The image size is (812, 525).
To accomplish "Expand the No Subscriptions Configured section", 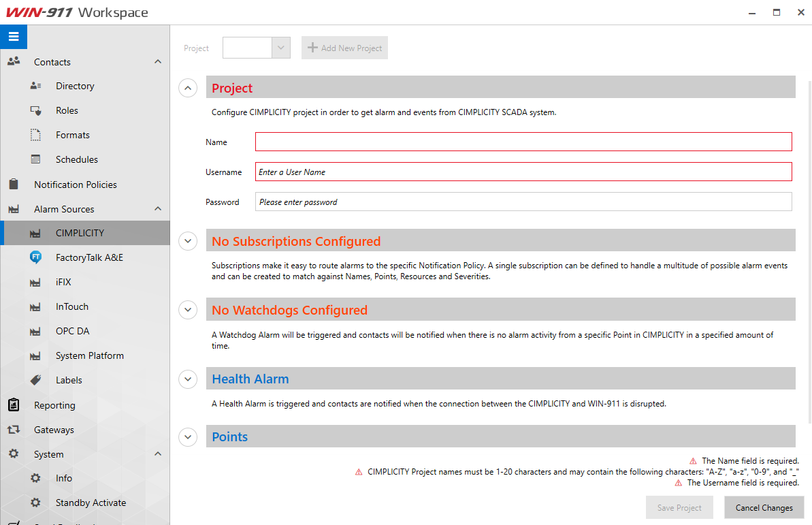I will [188, 241].
